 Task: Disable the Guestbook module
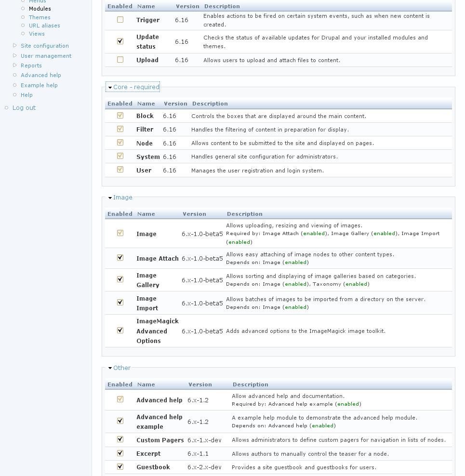click(x=120, y=466)
